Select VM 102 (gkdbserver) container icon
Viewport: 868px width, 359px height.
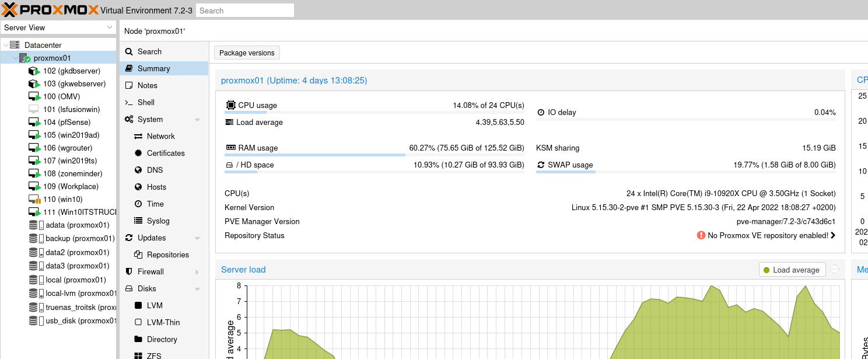pos(34,71)
